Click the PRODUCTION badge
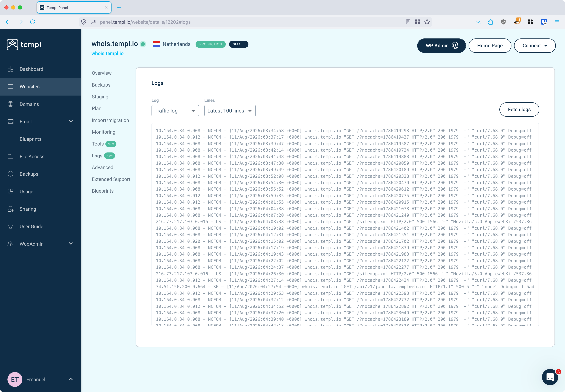 click(x=210, y=44)
